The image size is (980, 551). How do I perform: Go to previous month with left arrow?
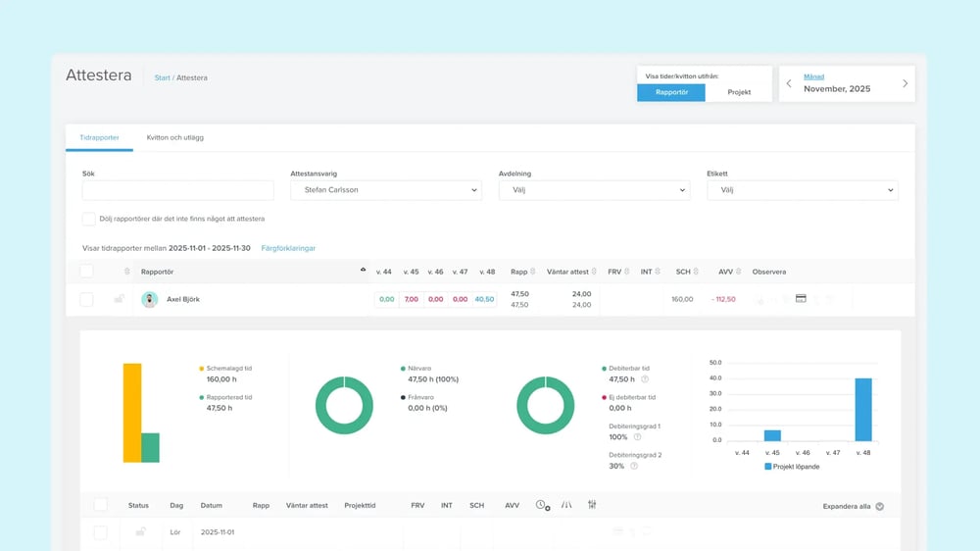pyautogui.click(x=790, y=83)
